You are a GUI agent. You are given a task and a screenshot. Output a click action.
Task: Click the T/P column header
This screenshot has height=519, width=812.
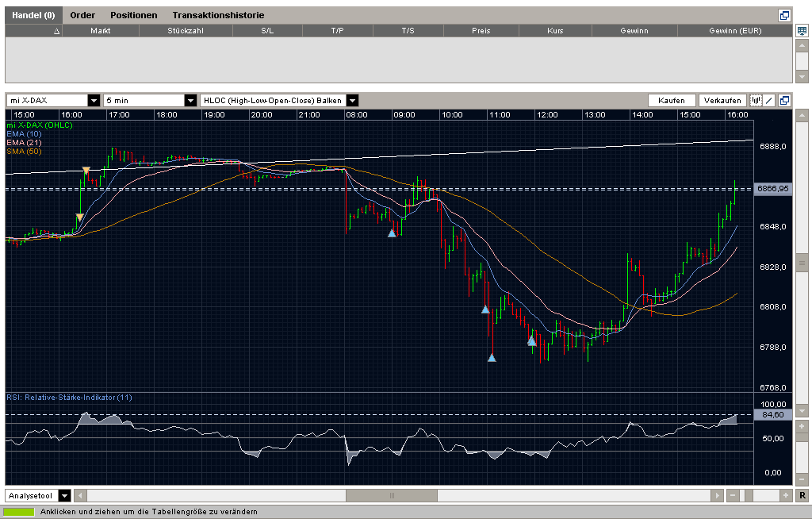tap(338, 31)
